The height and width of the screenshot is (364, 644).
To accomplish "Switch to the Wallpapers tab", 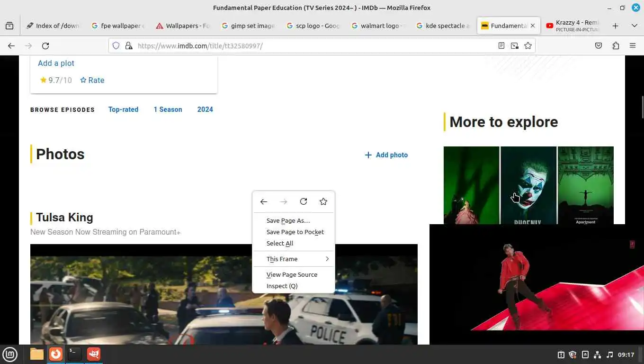I will click(x=183, y=26).
